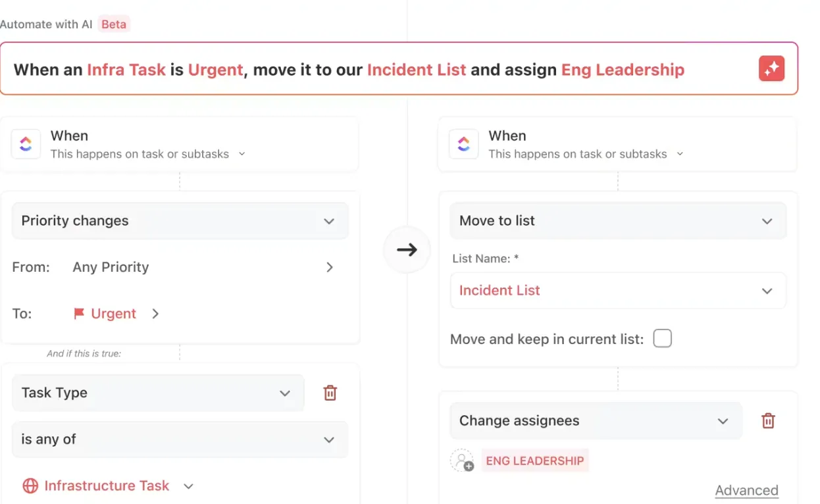Image resolution: width=820 pixels, height=504 pixels.
Task: Click the 'Automate with AI' label
Action: pos(46,24)
